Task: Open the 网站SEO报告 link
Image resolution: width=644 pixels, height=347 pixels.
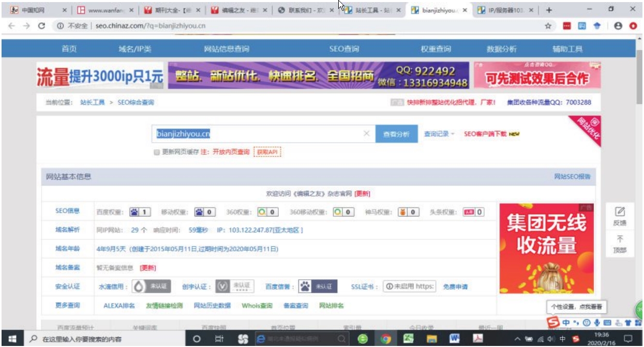Action: 572,177
